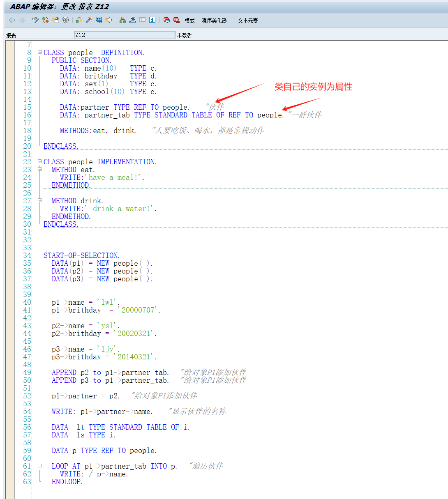This screenshot has width=448, height=499.
Task: Click 'METHODS:eat, drink.' code line
Action: (x=98, y=131)
